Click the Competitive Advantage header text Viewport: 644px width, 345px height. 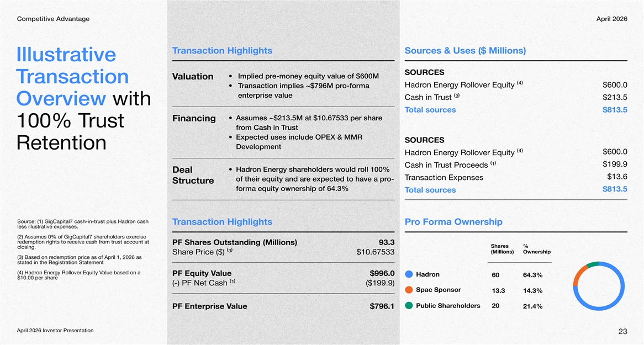53,19
